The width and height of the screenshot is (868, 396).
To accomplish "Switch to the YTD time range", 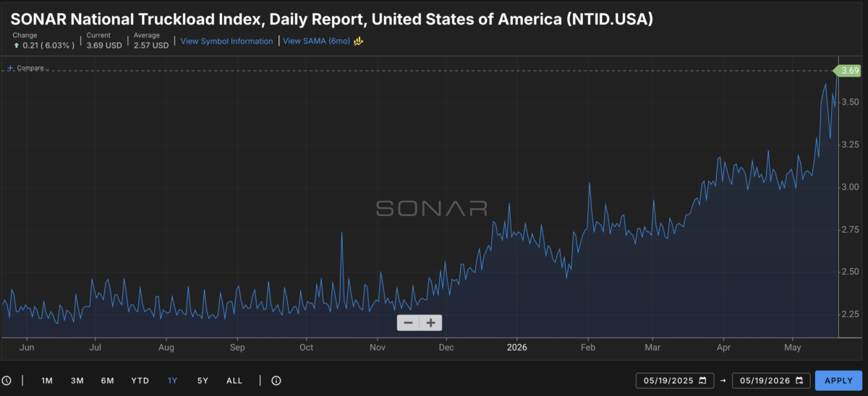I will click(140, 381).
